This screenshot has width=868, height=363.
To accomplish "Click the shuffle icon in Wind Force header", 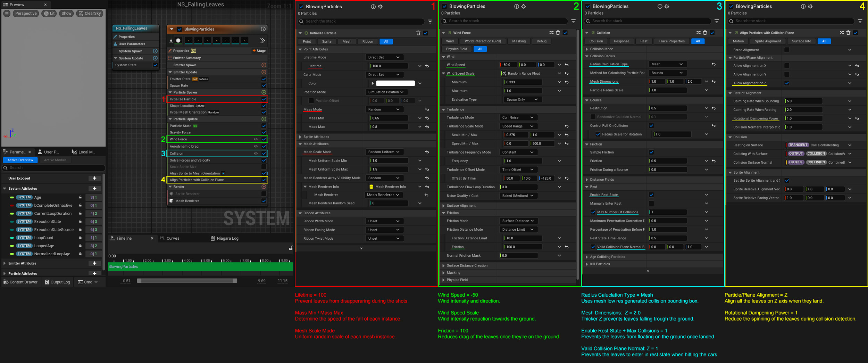I will [551, 33].
